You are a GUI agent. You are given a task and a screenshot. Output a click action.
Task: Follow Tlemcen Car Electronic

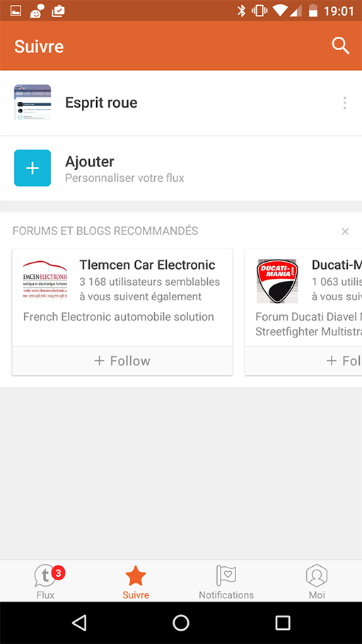122,361
